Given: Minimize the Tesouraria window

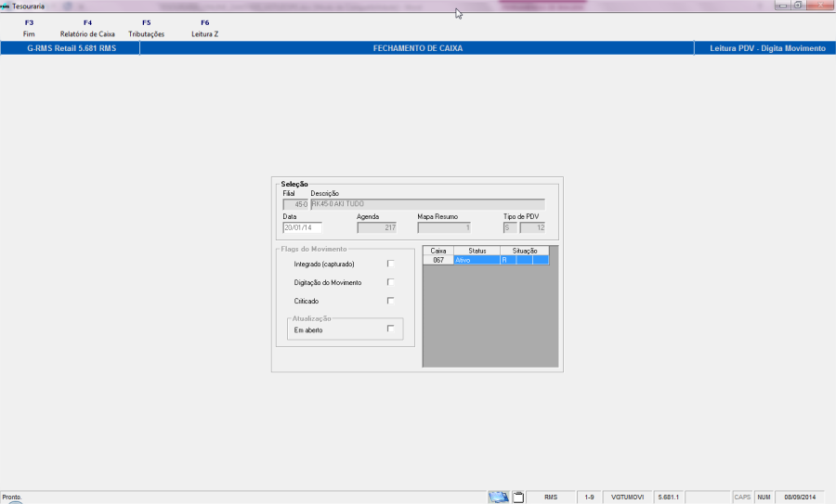Looking at the screenshot, I should pos(783,6).
